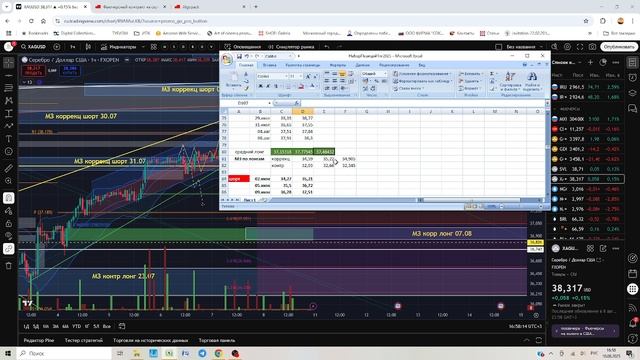This screenshot has height=360, width=640.
Task: Enter TradingView fullscreen mode
Action: (580, 47)
